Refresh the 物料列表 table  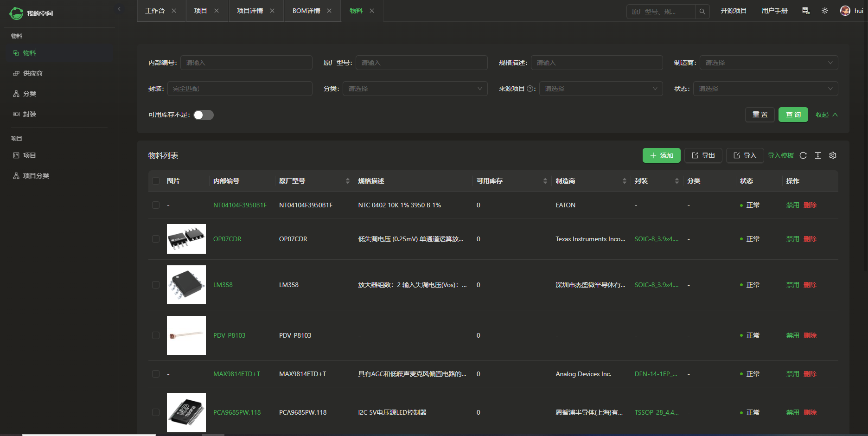tap(803, 155)
